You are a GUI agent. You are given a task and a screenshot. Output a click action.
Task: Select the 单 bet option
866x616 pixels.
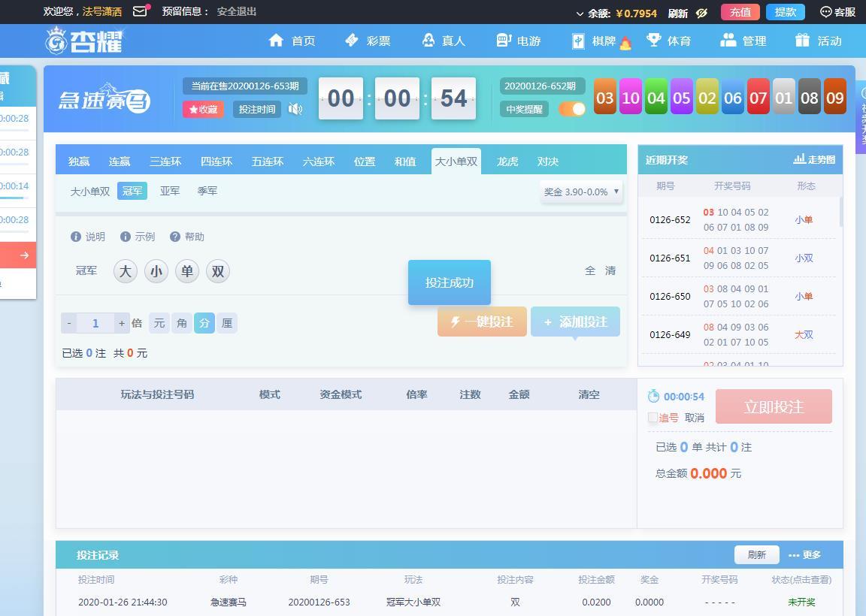pyautogui.click(x=187, y=271)
